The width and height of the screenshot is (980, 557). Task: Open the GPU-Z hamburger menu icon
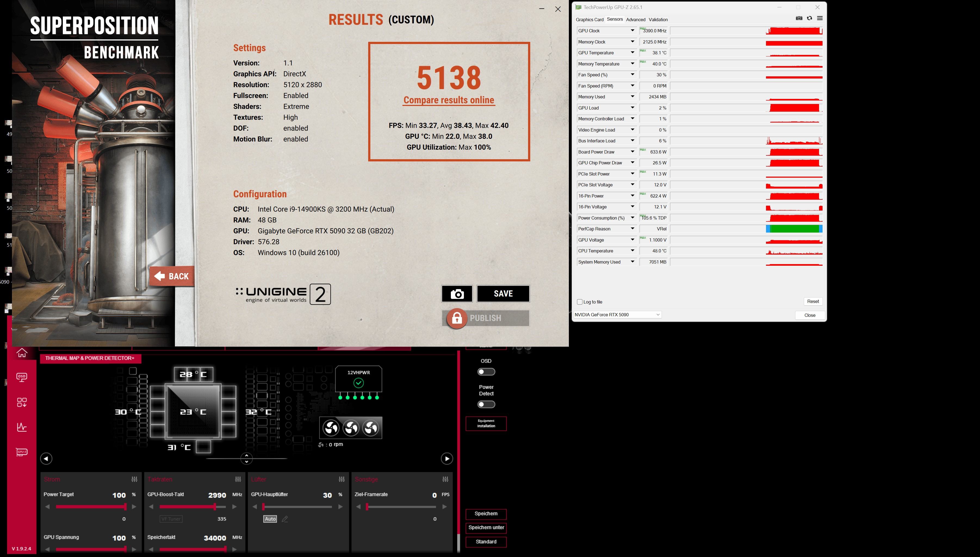pos(820,18)
